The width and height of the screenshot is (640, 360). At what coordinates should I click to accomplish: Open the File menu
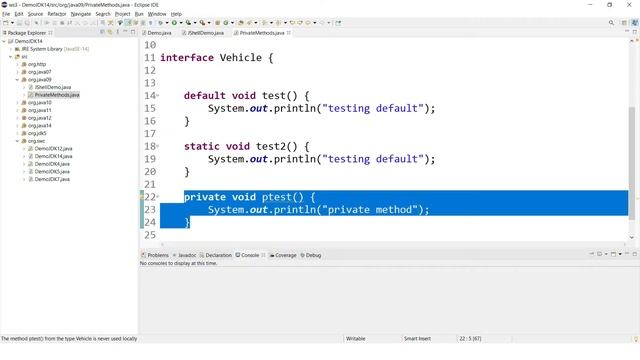(6, 14)
